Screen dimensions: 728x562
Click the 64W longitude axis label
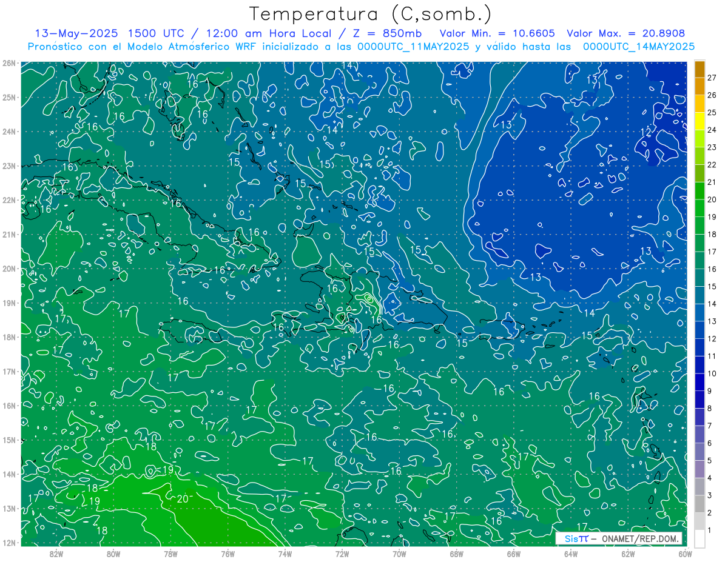(571, 553)
